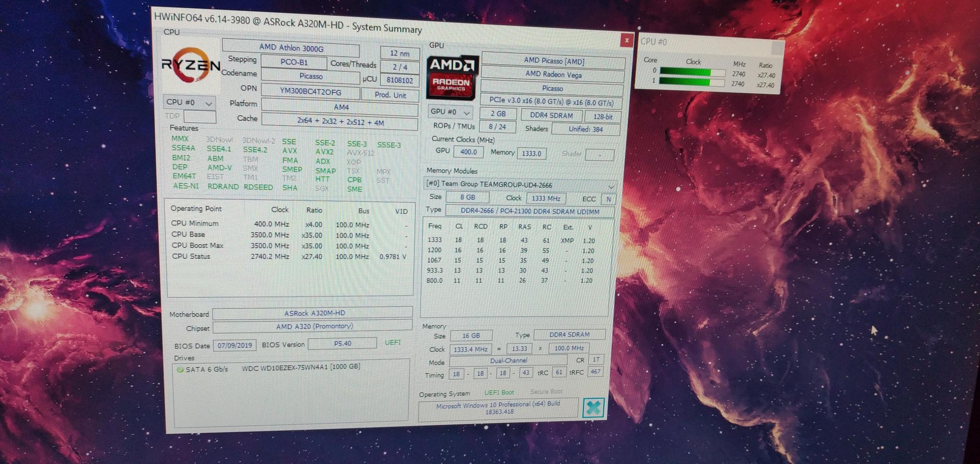Click the µCU value 8108102
The height and width of the screenshot is (464, 980).
[400, 80]
